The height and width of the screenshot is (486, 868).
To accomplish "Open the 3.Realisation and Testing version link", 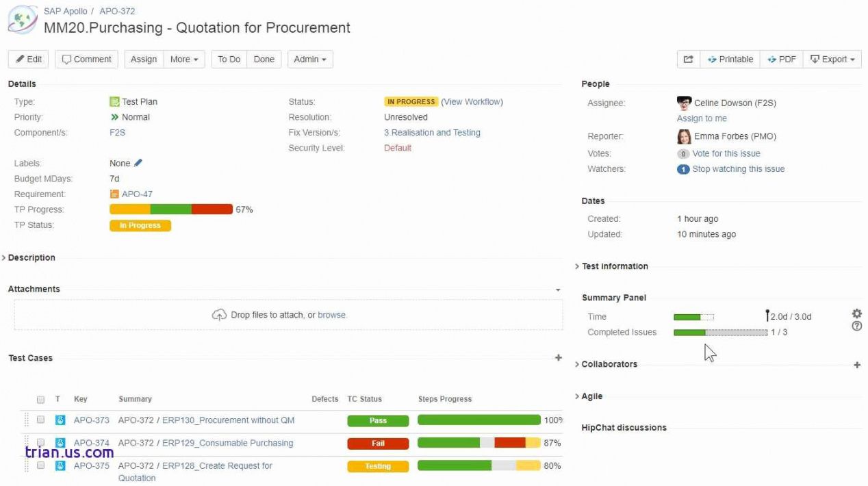I will point(432,133).
